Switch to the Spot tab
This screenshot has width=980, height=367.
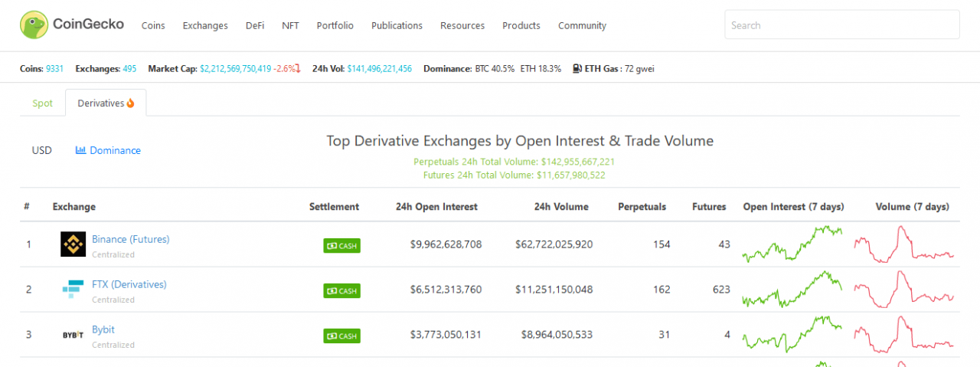[43, 103]
